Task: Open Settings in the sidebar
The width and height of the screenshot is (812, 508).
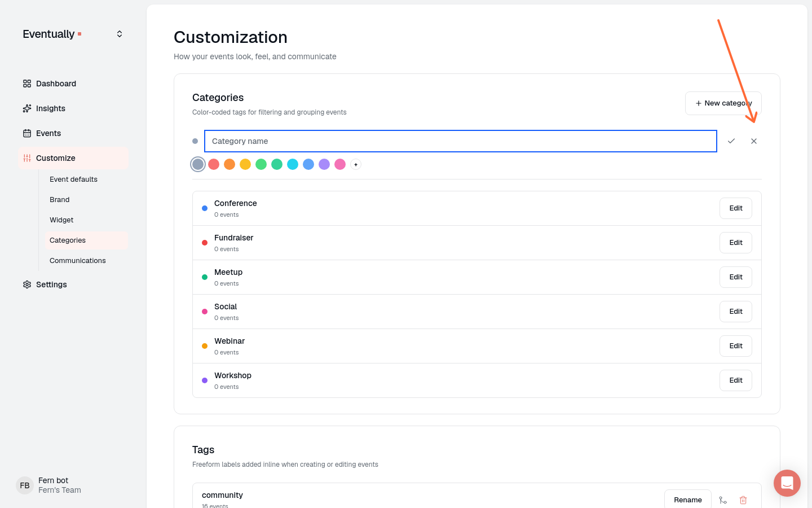Action: point(73,284)
